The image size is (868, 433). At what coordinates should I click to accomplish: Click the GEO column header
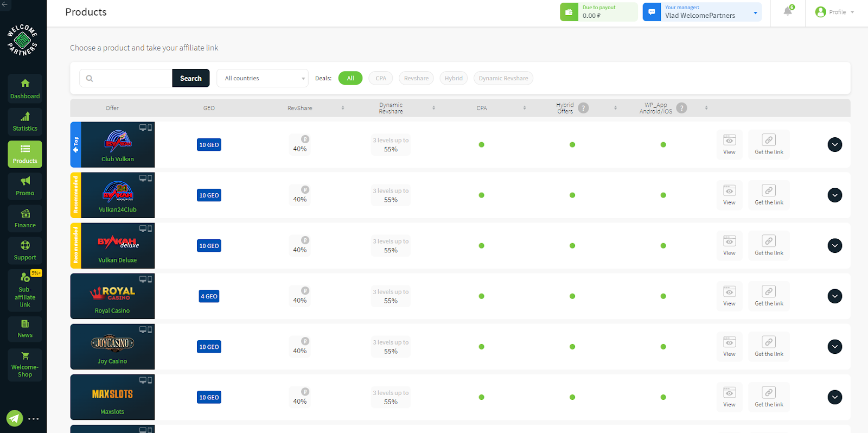[x=209, y=108]
